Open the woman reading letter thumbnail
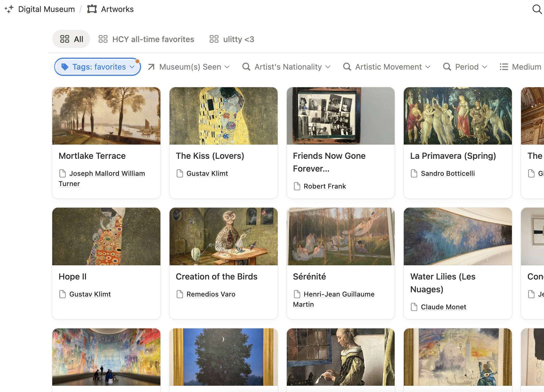544x392 pixels. point(341,357)
